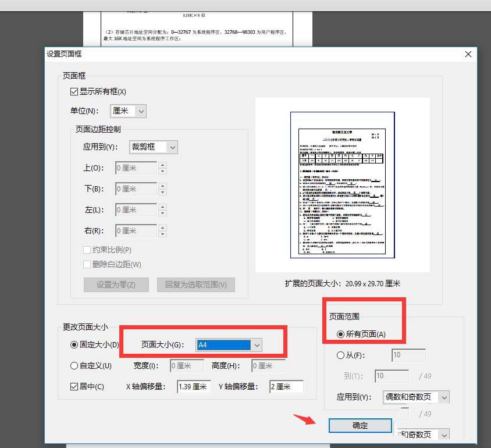Click the 右(R) margin input field
This screenshot has height=448, width=491.
pos(136,231)
